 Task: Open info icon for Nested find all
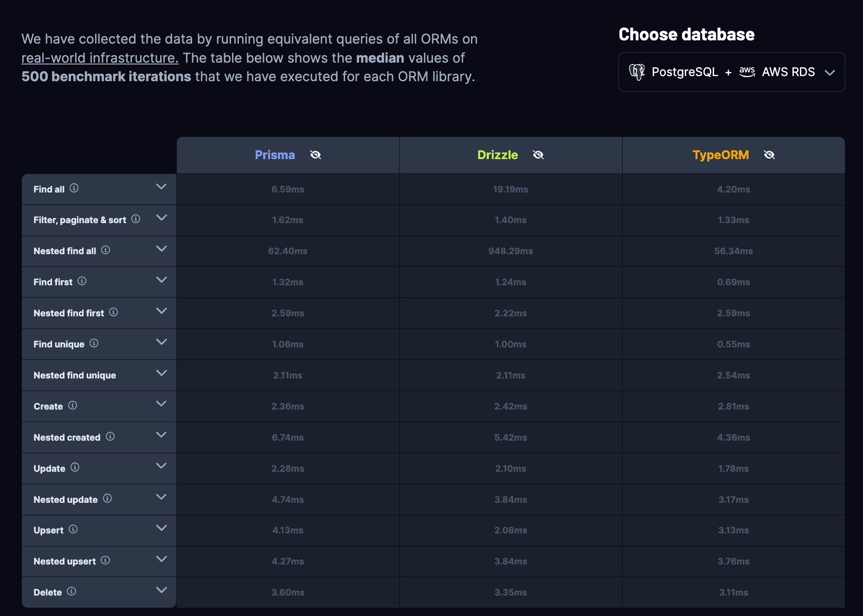[x=106, y=250]
